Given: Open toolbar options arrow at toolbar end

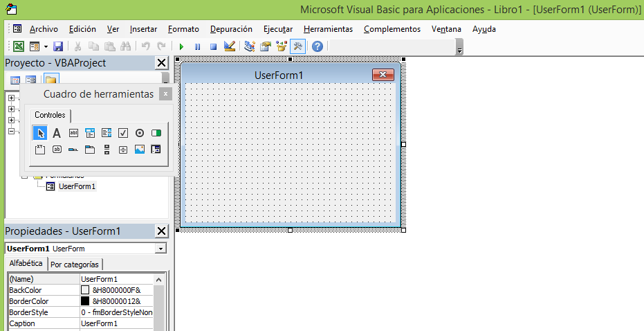Looking at the screenshot, I should tap(459, 46).
